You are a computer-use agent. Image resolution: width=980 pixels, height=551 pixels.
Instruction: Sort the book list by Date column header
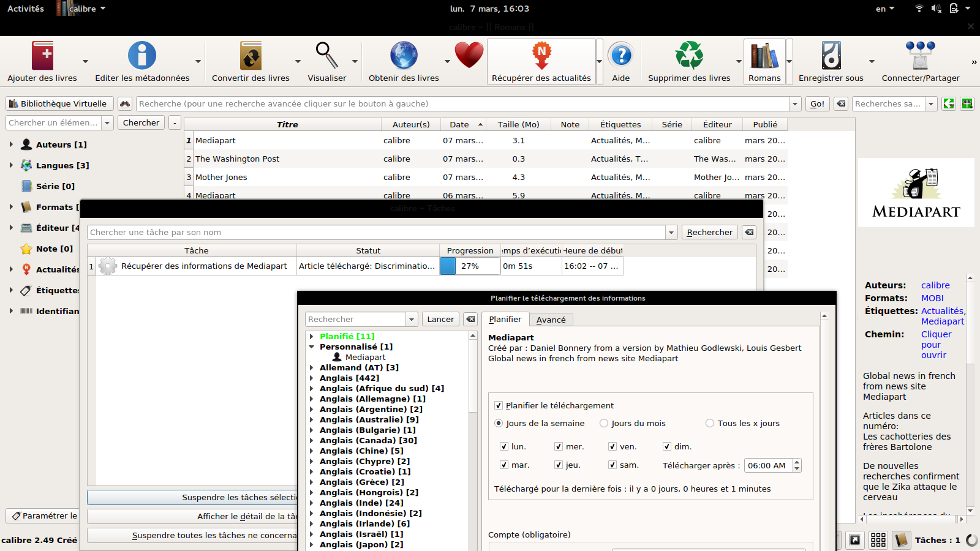click(464, 125)
